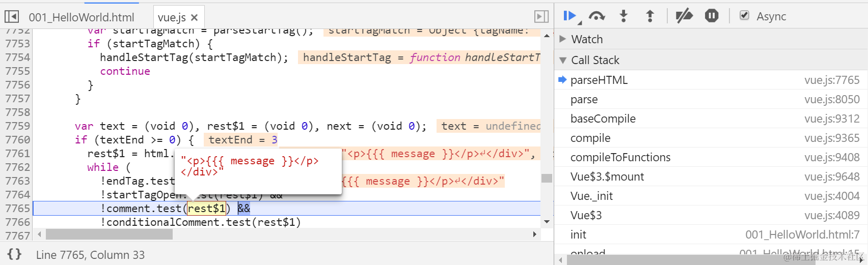Open the vue.js:8050 source link
Viewport: 868px width, 265px height.
coord(832,99)
